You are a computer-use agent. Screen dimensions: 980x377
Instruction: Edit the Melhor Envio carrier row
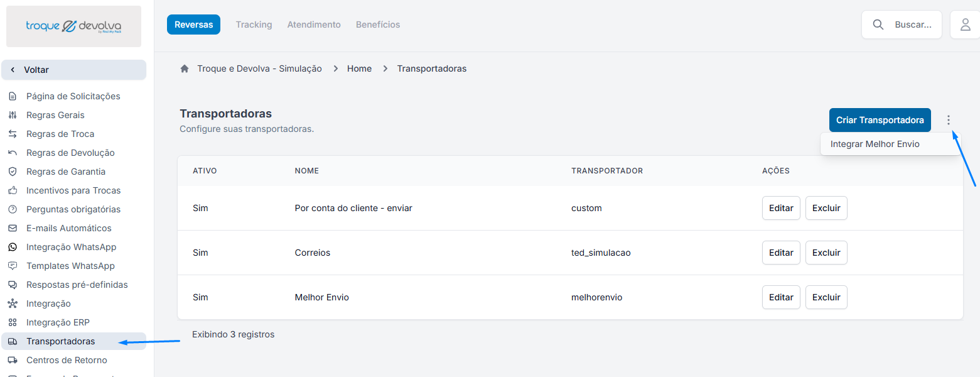pyautogui.click(x=781, y=297)
